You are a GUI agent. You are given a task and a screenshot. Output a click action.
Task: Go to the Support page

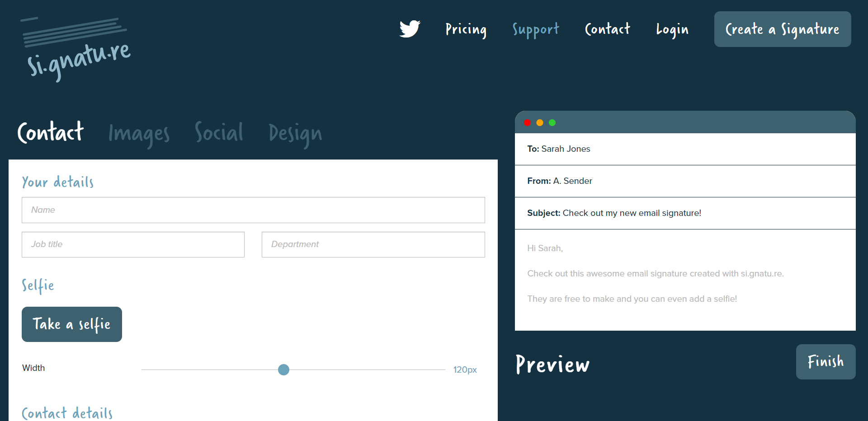(x=536, y=29)
